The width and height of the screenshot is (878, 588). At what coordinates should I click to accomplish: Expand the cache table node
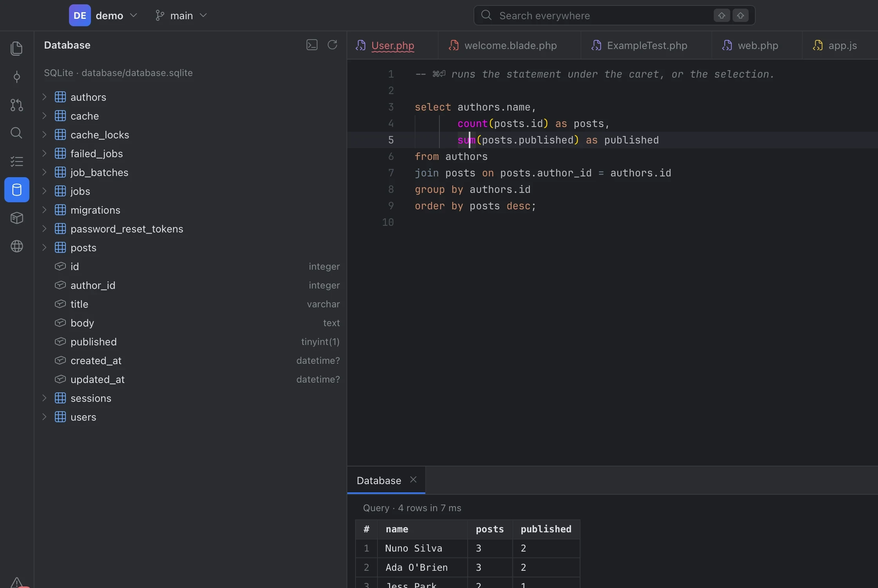[x=44, y=116]
